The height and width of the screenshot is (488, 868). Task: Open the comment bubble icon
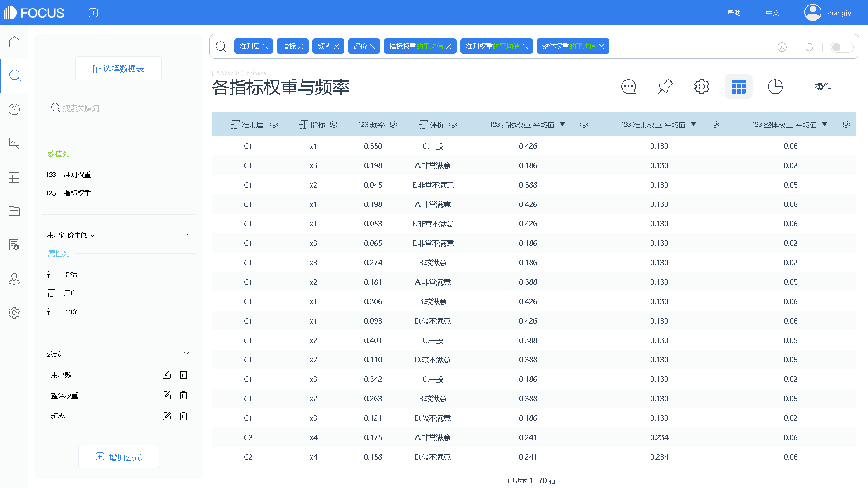tap(628, 86)
